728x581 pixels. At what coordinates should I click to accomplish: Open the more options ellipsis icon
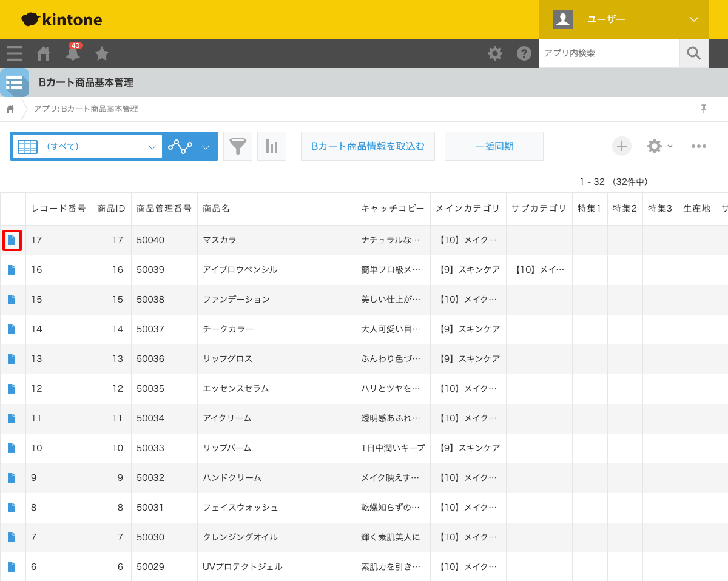click(699, 146)
